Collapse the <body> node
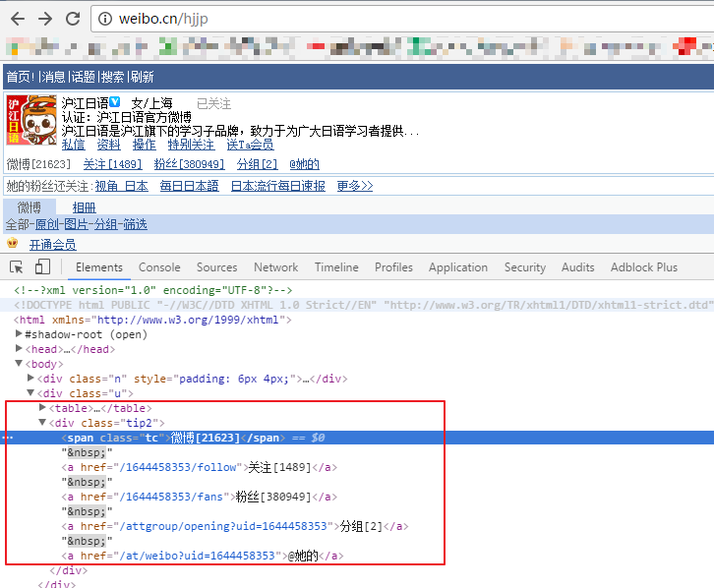 click(19, 363)
